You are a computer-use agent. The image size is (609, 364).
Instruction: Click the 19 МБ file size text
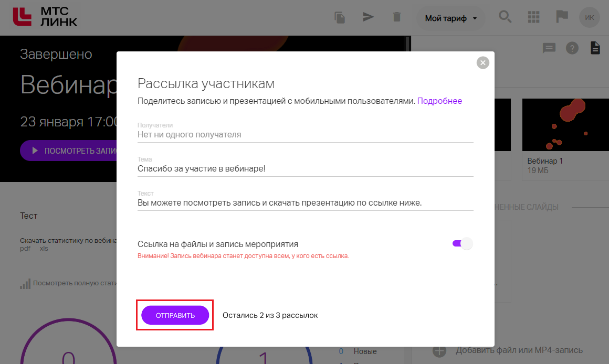pyautogui.click(x=538, y=170)
